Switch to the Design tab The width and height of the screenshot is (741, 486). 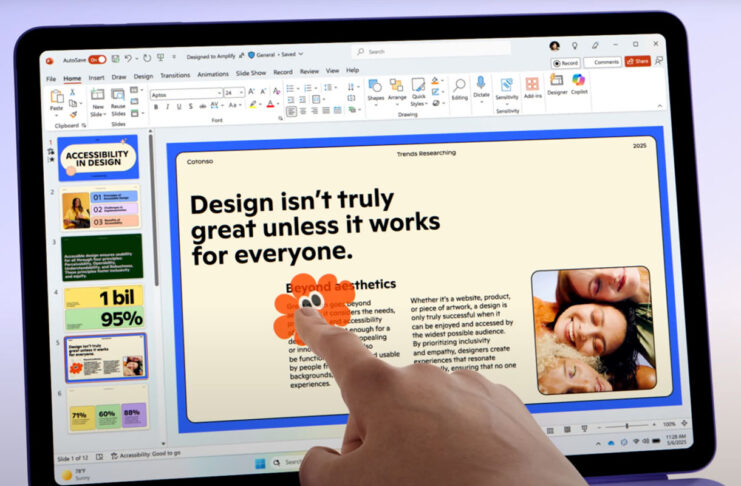(x=143, y=76)
